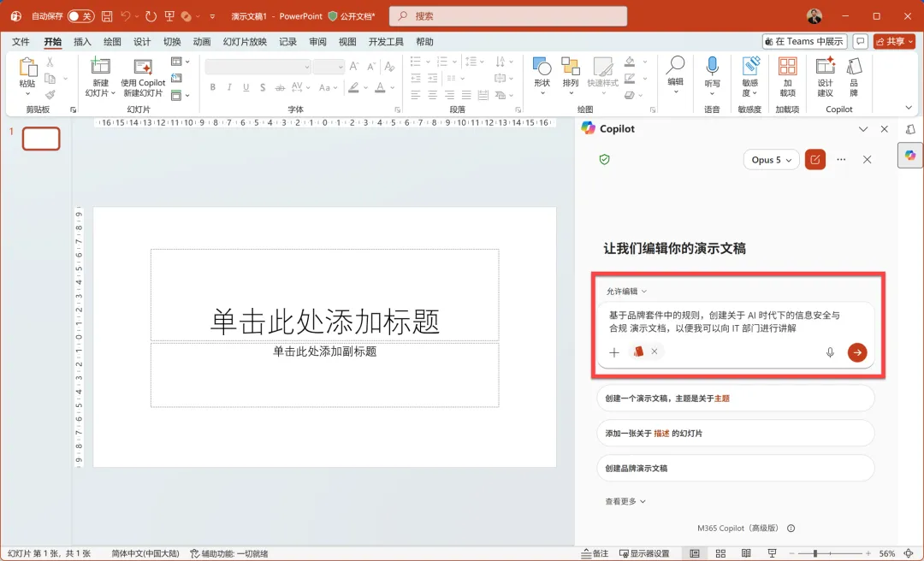This screenshot has height=561, width=924.
Task: Click the 设计建议 designer icon
Action: [x=825, y=66]
